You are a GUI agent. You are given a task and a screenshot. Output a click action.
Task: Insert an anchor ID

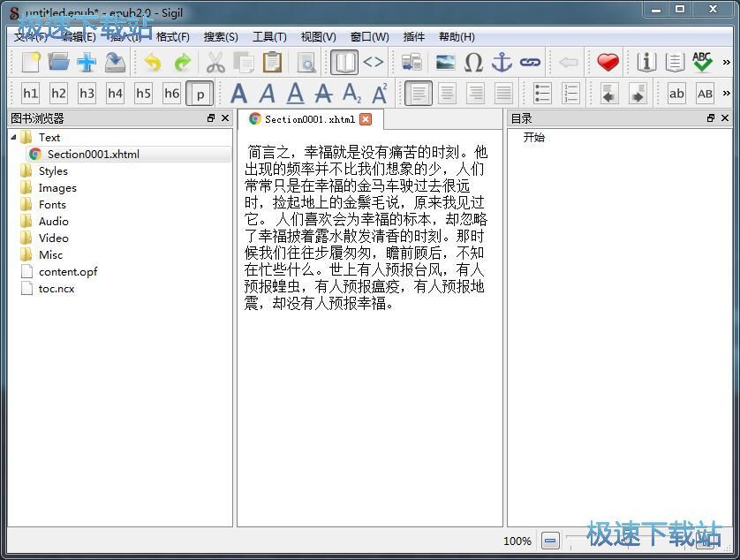pos(502,62)
